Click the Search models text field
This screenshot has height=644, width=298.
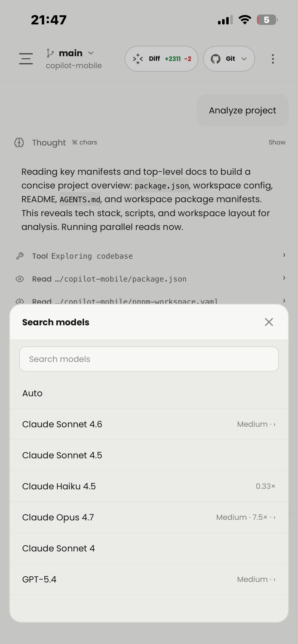click(149, 359)
